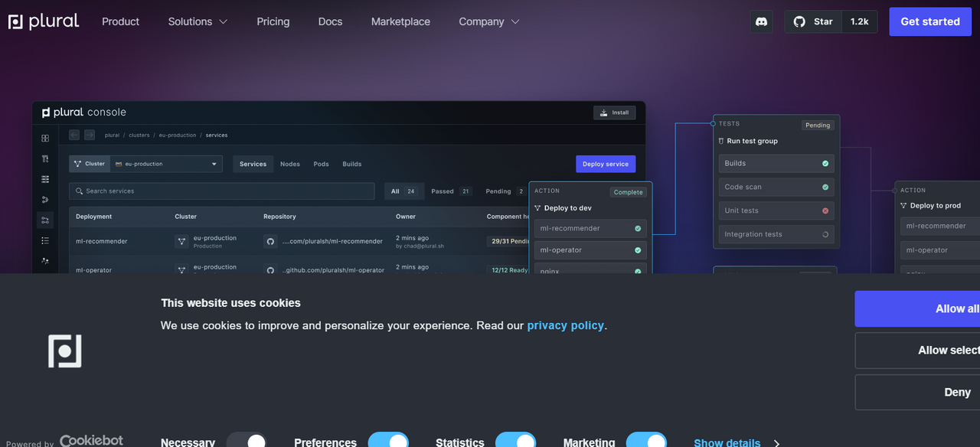The width and height of the screenshot is (980, 447).
Task: Open the Discord community icon
Action: tap(761, 21)
